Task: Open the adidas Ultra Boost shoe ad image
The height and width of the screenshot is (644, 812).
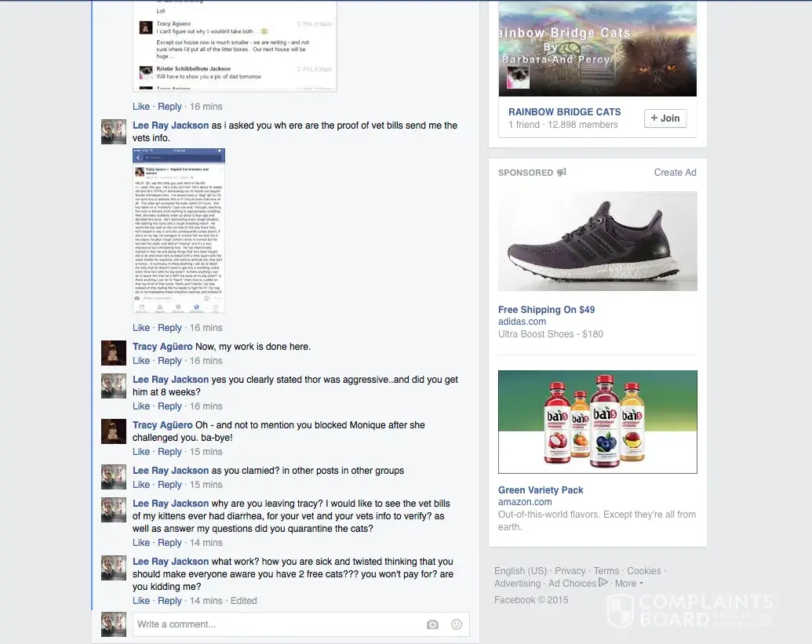Action: tap(598, 242)
